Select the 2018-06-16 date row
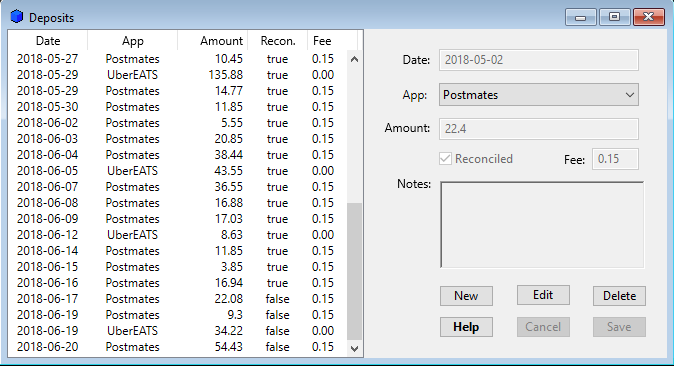This screenshot has height=366, width=674. (x=48, y=283)
